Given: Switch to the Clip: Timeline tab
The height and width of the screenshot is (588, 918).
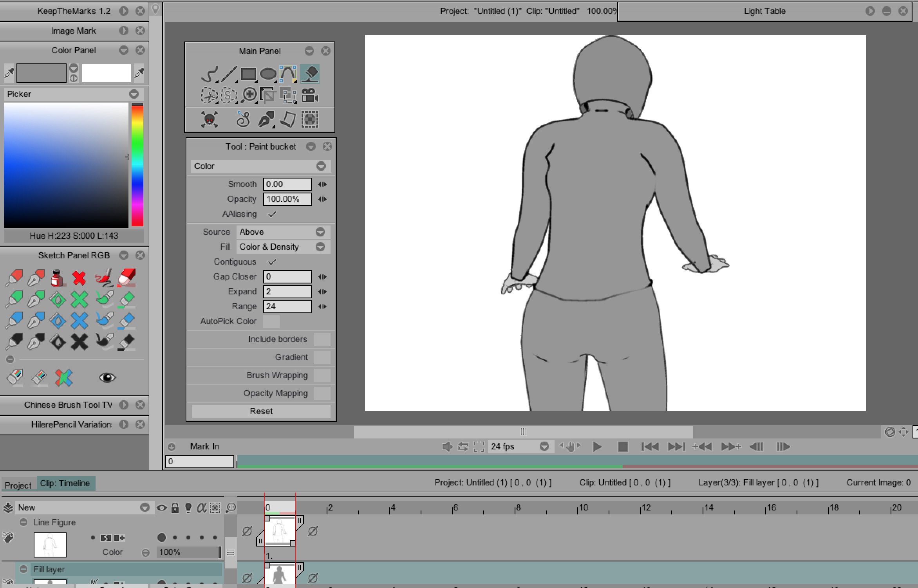Looking at the screenshot, I should 65,483.
